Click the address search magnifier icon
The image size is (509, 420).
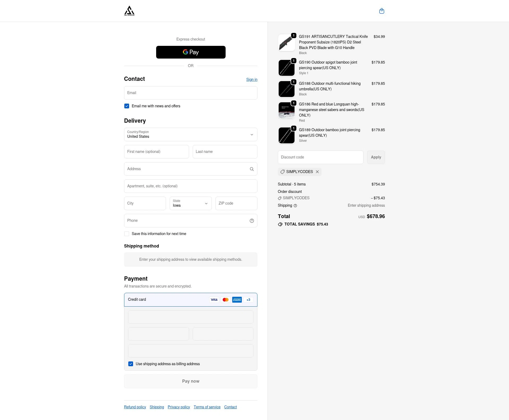251,169
